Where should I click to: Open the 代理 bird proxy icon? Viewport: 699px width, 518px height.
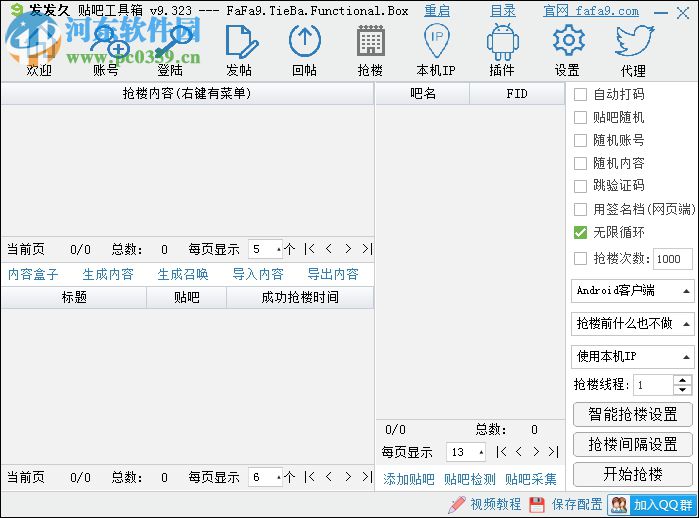[634, 41]
